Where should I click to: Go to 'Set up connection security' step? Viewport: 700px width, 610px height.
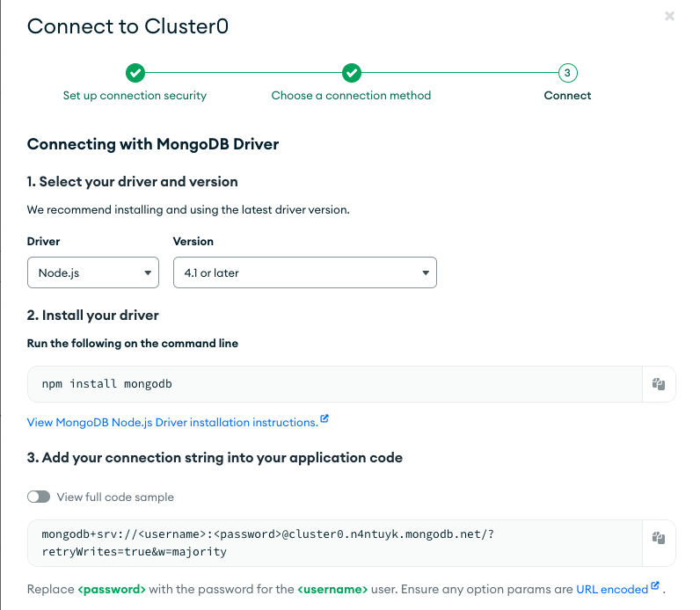[x=135, y=96]
